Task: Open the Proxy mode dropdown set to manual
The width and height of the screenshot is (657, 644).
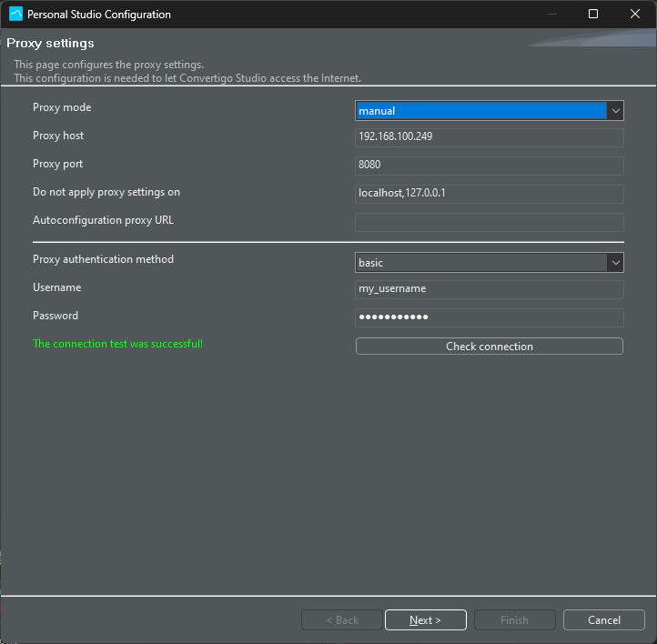Action: point(489,111)
